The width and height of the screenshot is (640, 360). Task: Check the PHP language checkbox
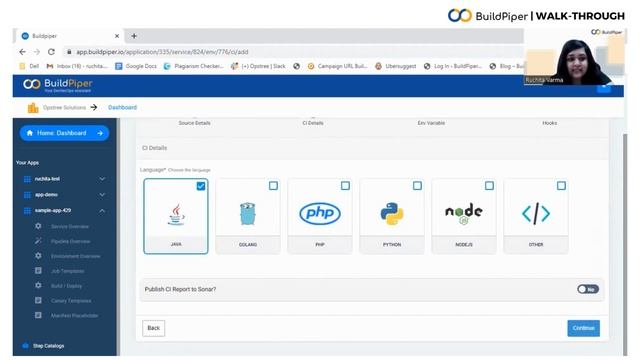(345, 186)
